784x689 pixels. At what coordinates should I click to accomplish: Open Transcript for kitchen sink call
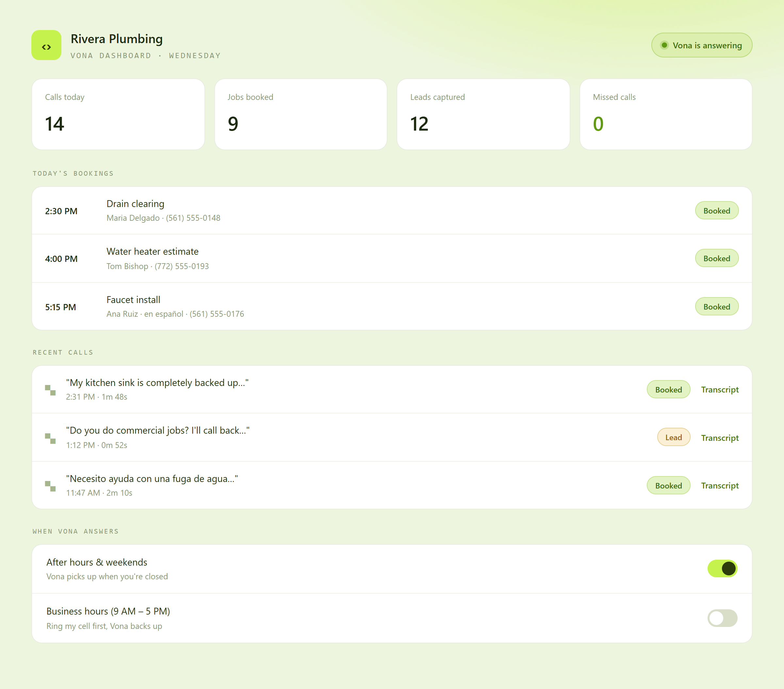720,390
